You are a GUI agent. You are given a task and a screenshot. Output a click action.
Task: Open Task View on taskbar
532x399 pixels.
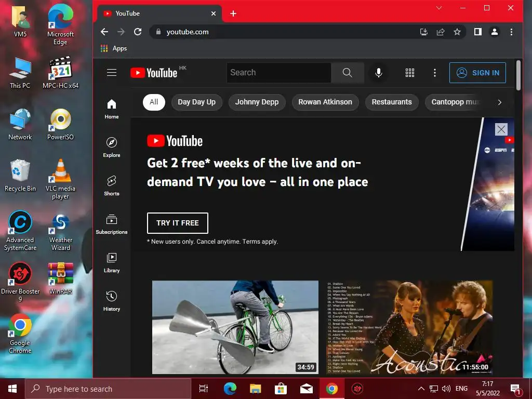pos(204,389)
